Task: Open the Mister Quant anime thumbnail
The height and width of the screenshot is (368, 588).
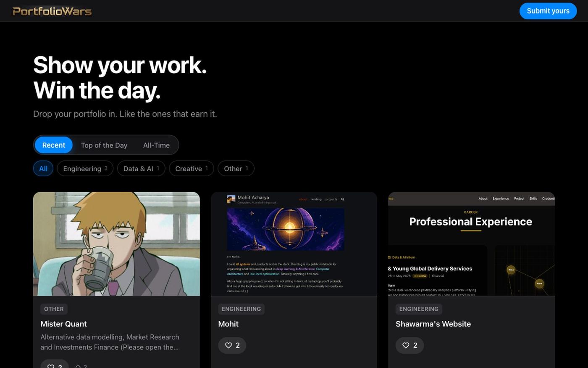Action: [x=116, y=244]
